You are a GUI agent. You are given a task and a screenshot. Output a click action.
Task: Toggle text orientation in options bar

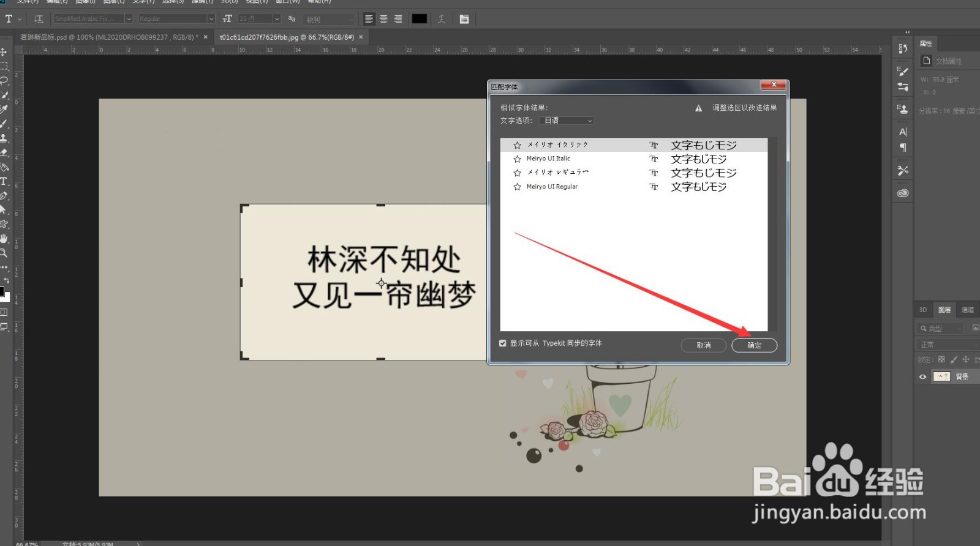39,19
